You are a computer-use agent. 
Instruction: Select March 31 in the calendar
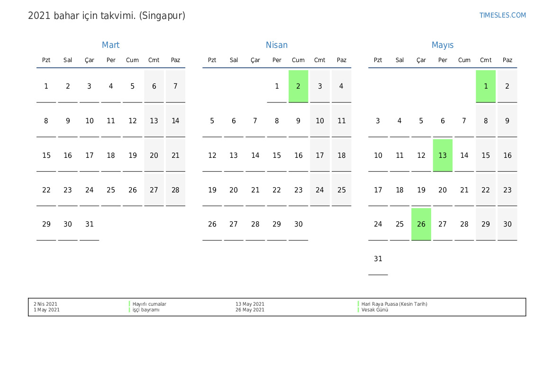pos(90,224)
